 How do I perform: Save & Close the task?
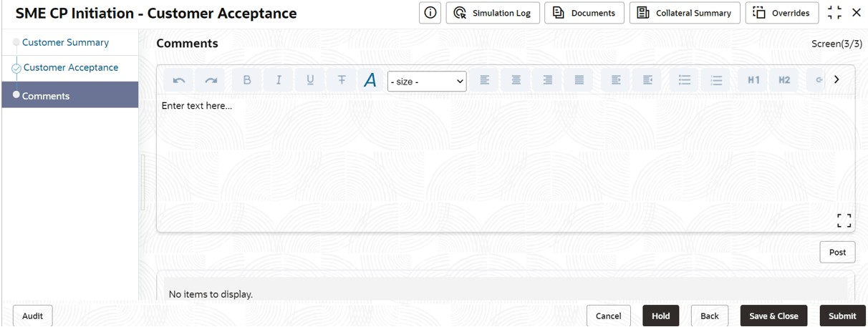[773, 316]
